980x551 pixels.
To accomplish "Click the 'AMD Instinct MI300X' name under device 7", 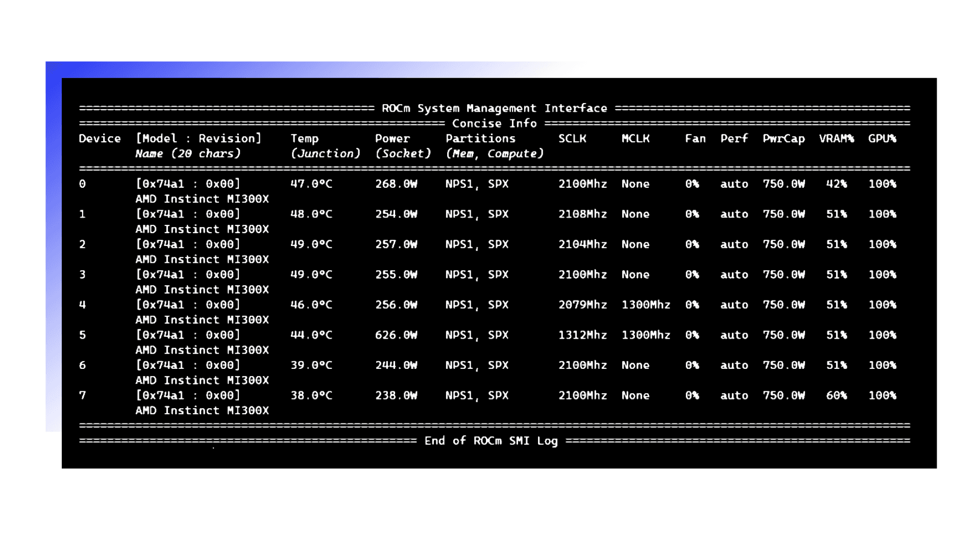I will [202, 411].
